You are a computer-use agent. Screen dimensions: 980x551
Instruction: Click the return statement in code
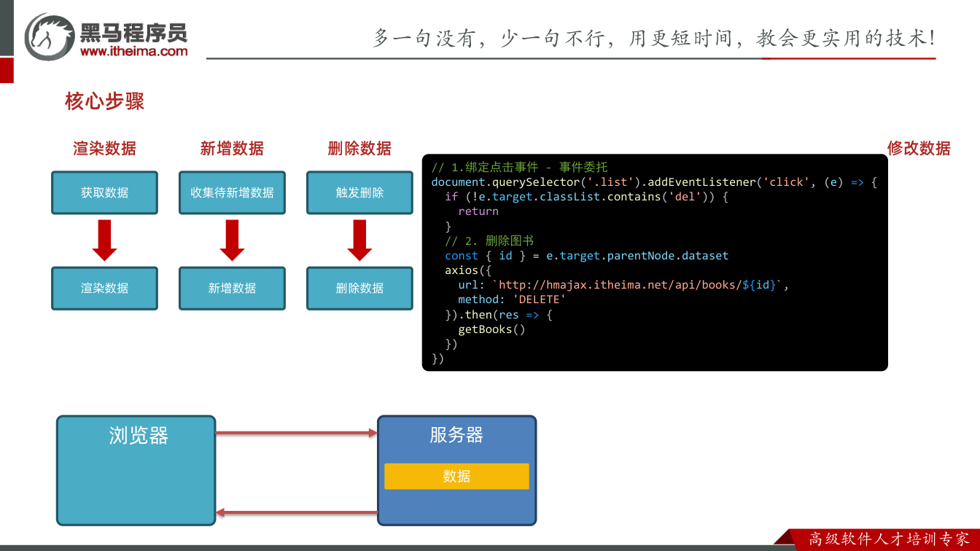click(478, 211)
